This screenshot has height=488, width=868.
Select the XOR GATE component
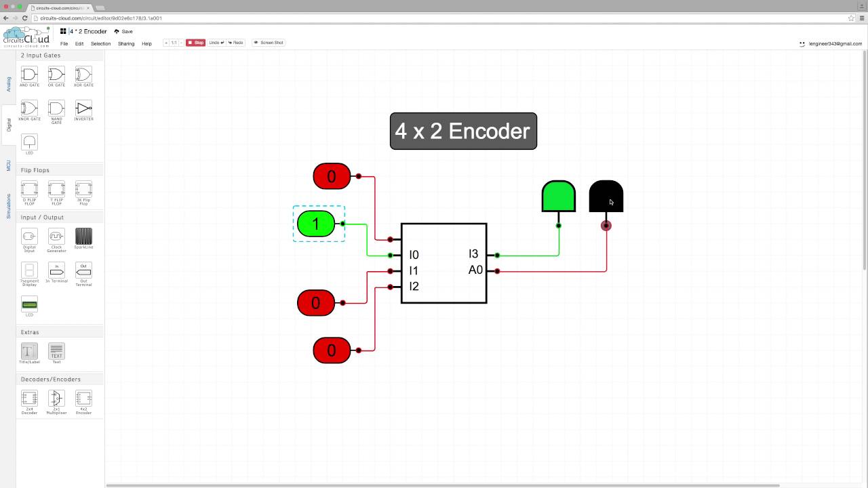point(83,76)
